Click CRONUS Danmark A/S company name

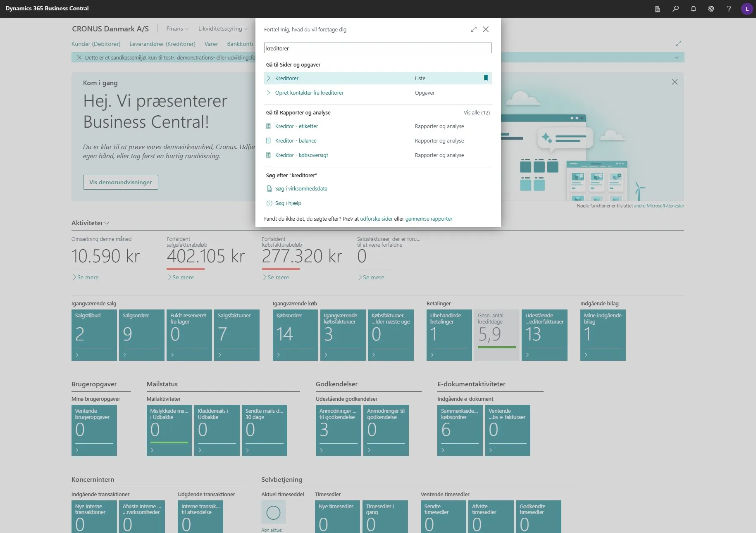(x=110, y=29)
